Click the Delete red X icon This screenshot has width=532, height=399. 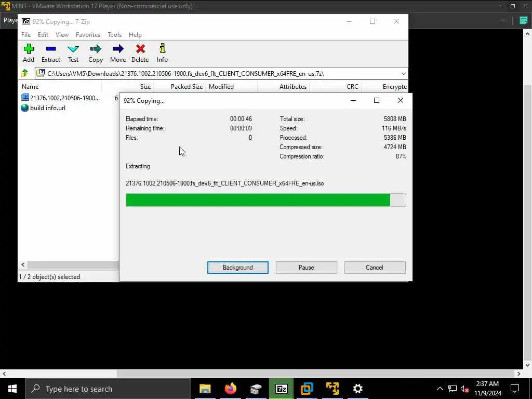coord(140,53)
